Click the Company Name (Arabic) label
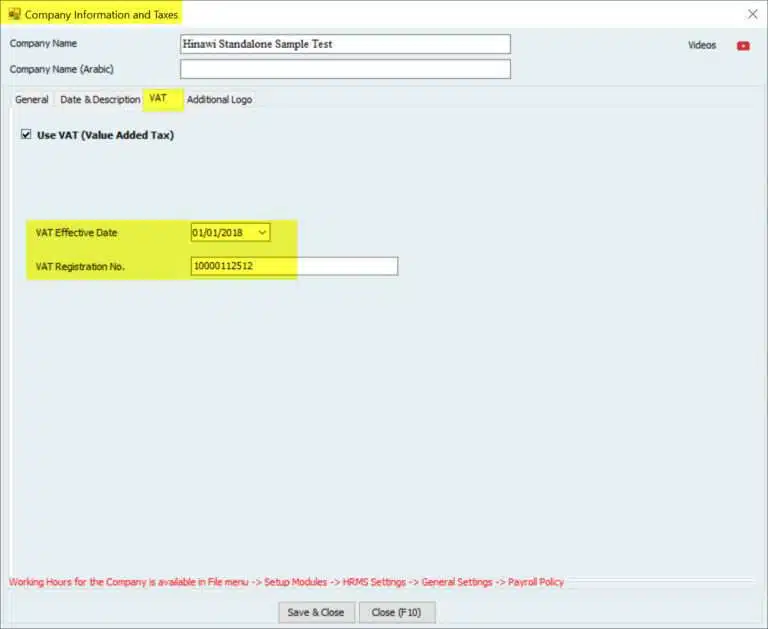The height and width of the screenshot is (629, 768). tap(61, 69)
